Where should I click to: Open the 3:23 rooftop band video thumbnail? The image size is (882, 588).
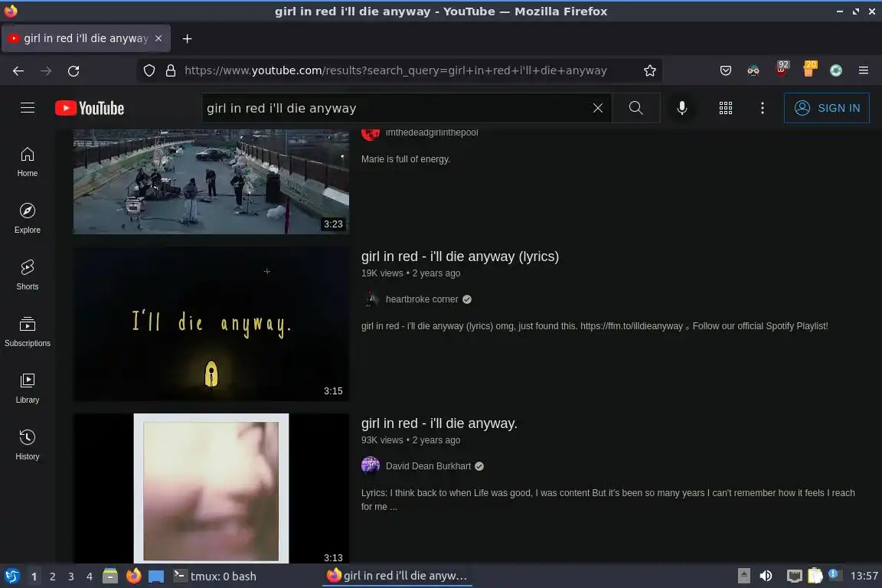click(211, 181)
